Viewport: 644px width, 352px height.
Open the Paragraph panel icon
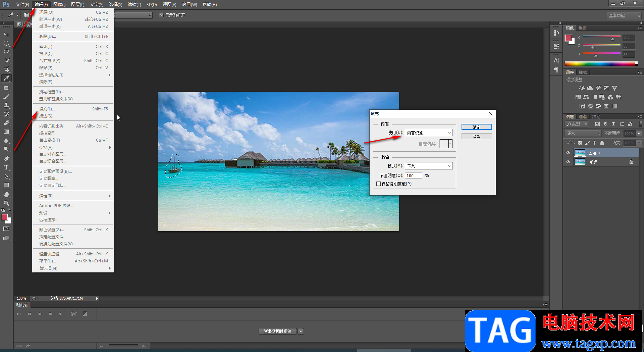point(556,70)
